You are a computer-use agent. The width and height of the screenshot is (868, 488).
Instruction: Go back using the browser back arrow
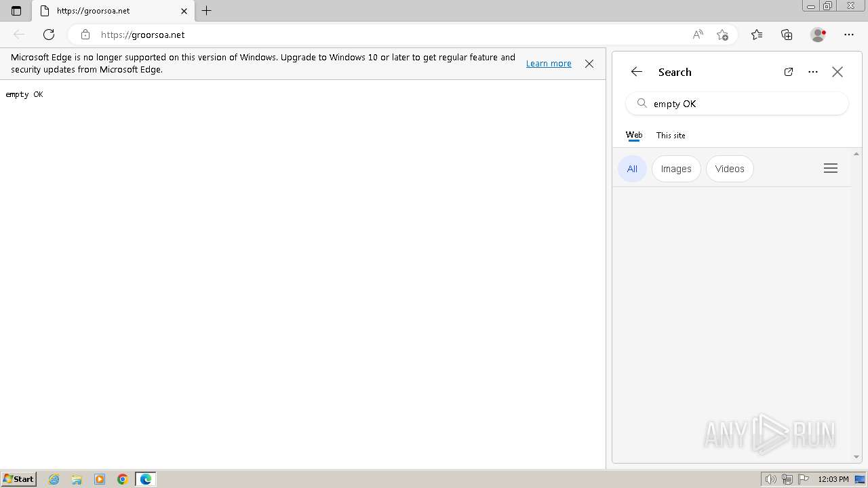click(x=19, y=35)
